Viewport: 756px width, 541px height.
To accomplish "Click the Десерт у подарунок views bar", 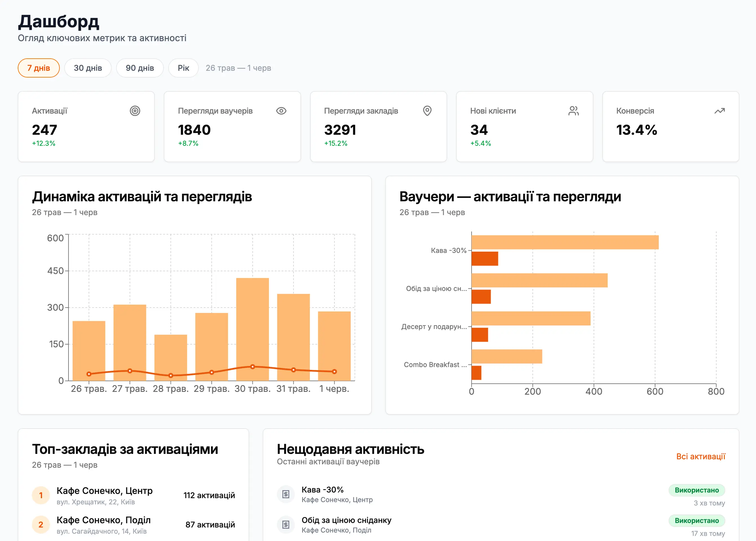I will point(531,318).
